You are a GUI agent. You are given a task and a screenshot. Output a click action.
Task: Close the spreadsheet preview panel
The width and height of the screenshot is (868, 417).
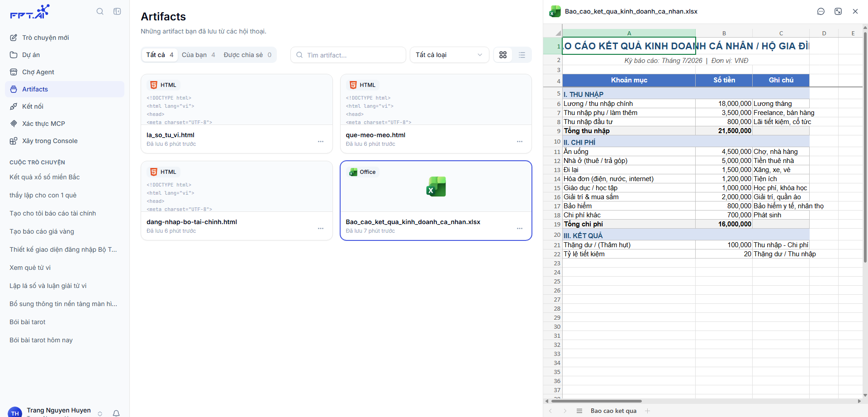coord(855,11)
